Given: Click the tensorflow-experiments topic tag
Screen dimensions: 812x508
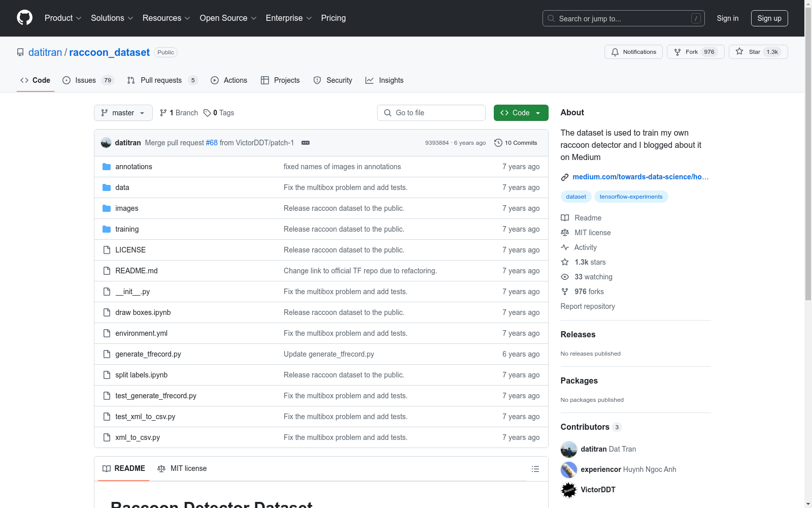Looking at the screenshot, I should click(631, 197).
